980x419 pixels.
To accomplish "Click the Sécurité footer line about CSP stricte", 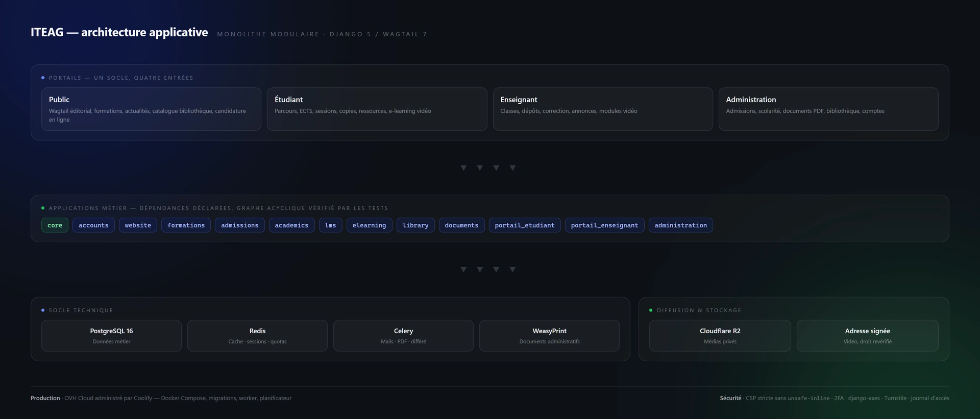I will (x=835, y=398).
